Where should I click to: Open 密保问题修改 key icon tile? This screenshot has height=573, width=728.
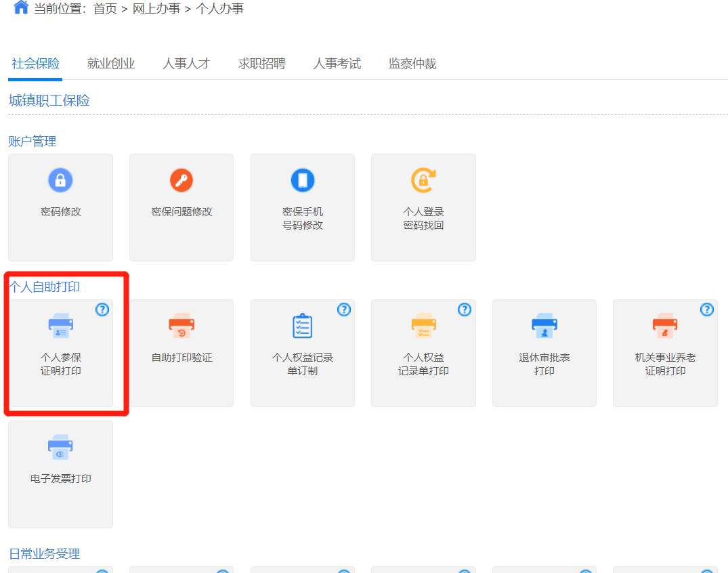(x=181, y=181)
